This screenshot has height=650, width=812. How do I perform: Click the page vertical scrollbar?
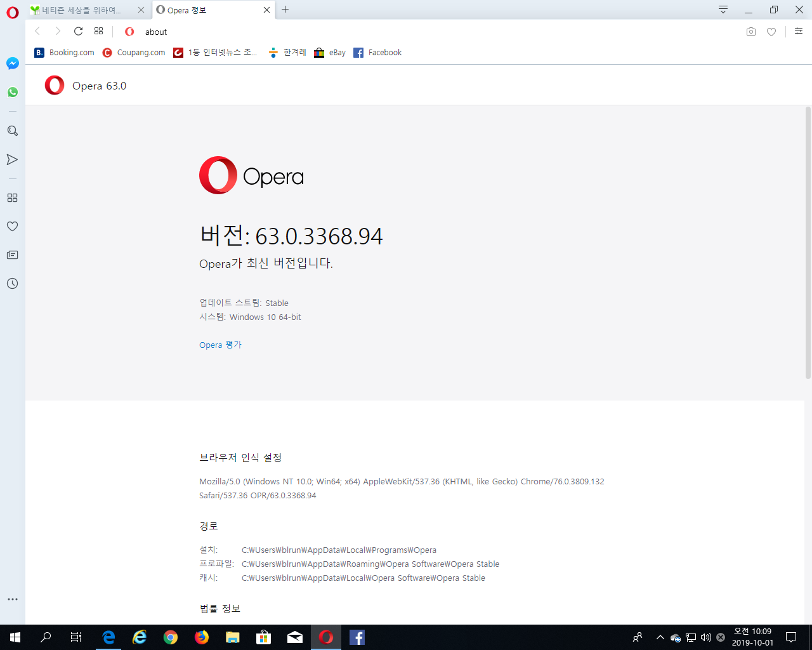pos(808,242)
